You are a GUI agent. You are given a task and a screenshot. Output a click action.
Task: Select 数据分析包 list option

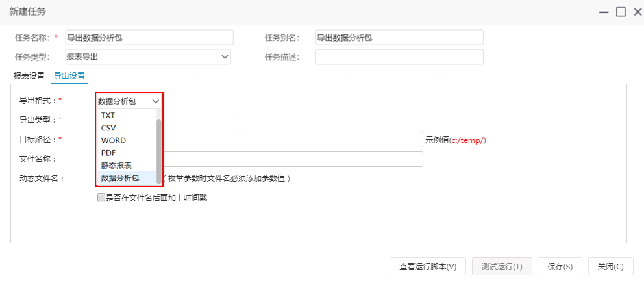coord(127,178)
